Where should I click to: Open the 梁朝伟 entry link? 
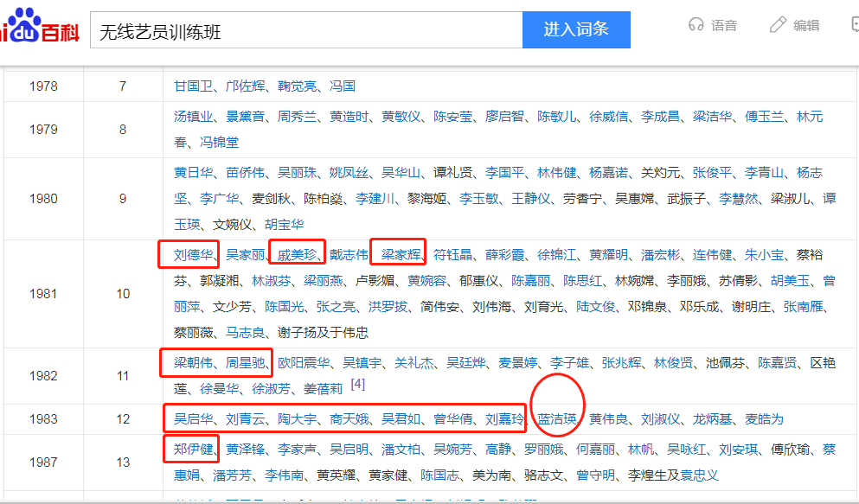point(194,362)
